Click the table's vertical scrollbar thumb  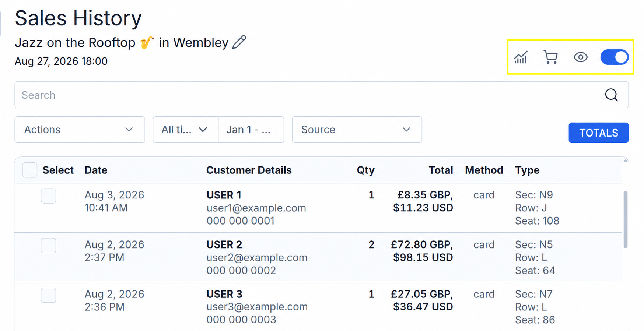pyautogui.click(x=625, y=219)
